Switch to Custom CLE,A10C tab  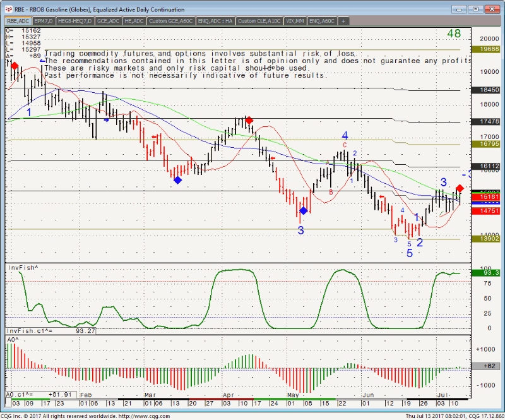(259, 21)
